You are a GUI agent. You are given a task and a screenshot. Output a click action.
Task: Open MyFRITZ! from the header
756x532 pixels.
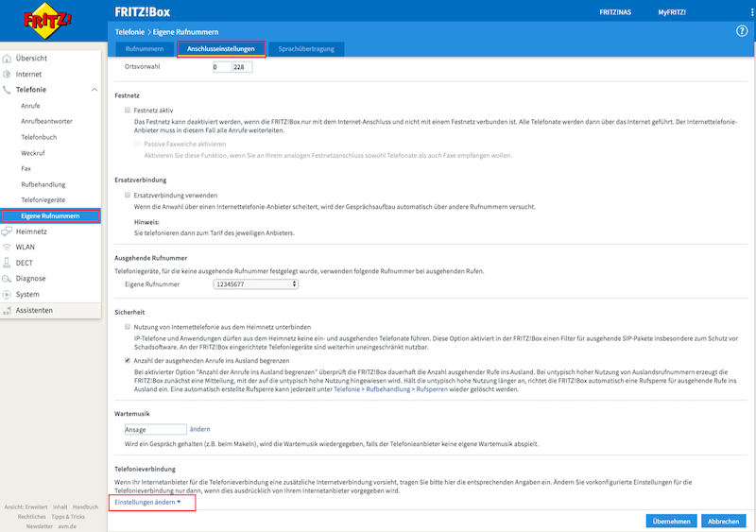[x=672, y=12]
